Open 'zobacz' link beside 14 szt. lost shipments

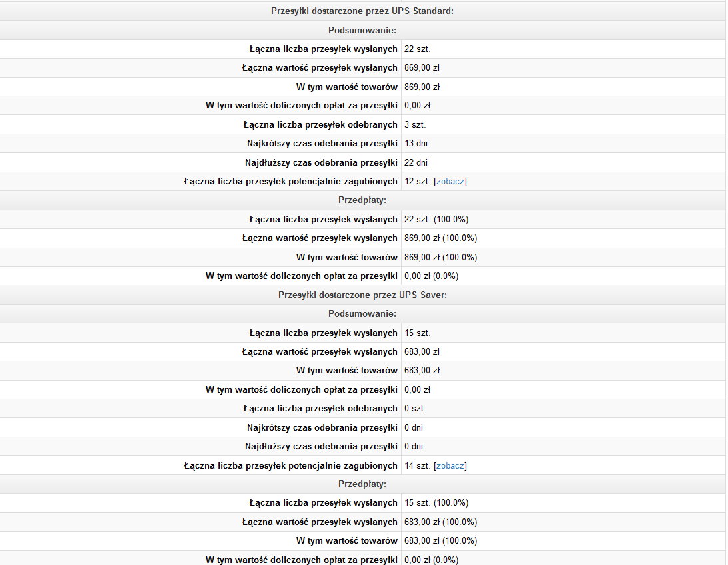pos(450,466)
